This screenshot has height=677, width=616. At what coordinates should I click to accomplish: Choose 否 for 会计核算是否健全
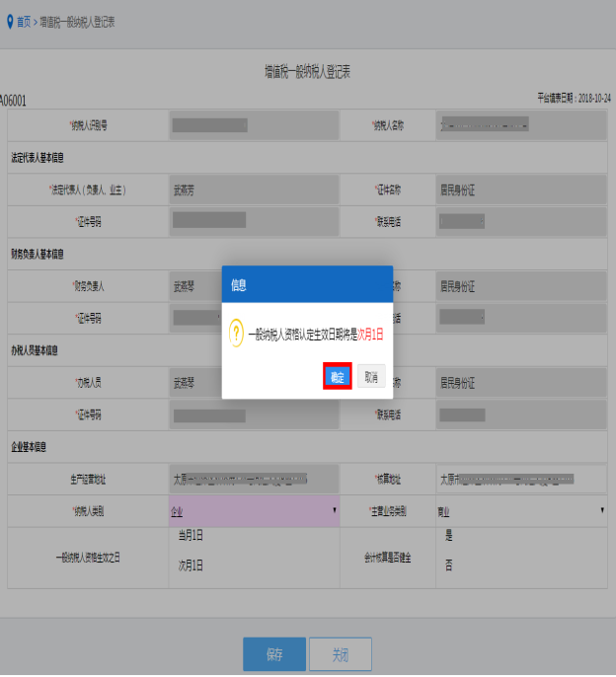tap(449, 566)
